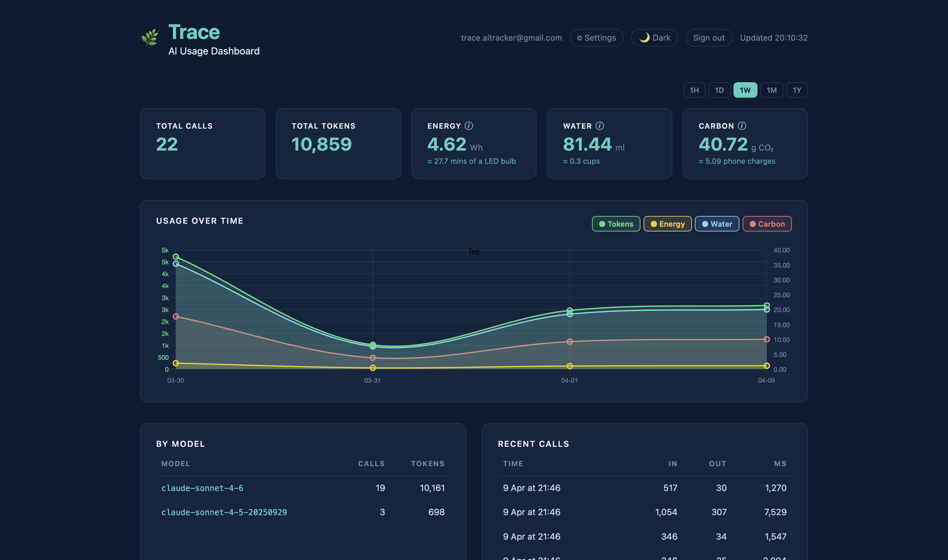Screen dimensions: 948x560
Task: Click the 27.7 mins of LED bulb text
Action: coord(471,161)
